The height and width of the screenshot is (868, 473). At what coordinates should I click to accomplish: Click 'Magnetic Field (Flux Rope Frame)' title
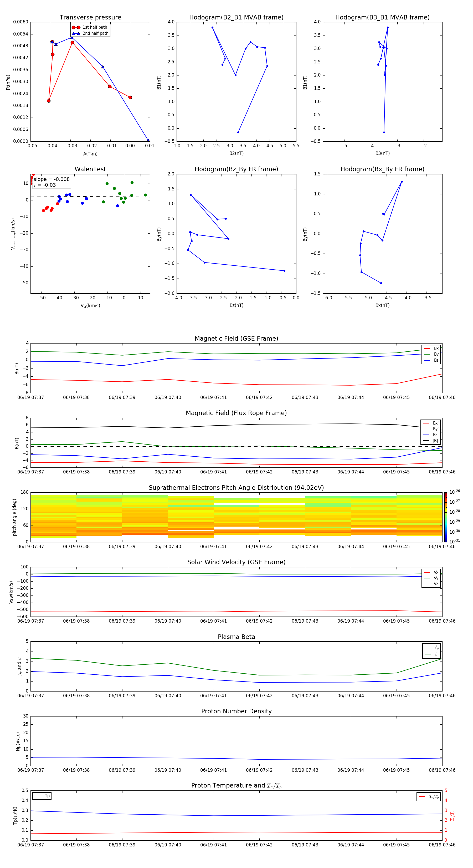point(236,413)
